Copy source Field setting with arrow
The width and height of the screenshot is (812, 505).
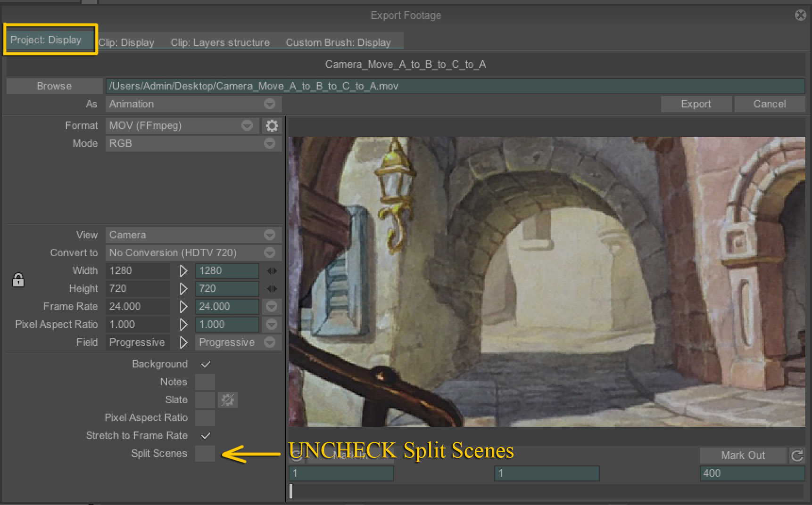coord(183,342)
